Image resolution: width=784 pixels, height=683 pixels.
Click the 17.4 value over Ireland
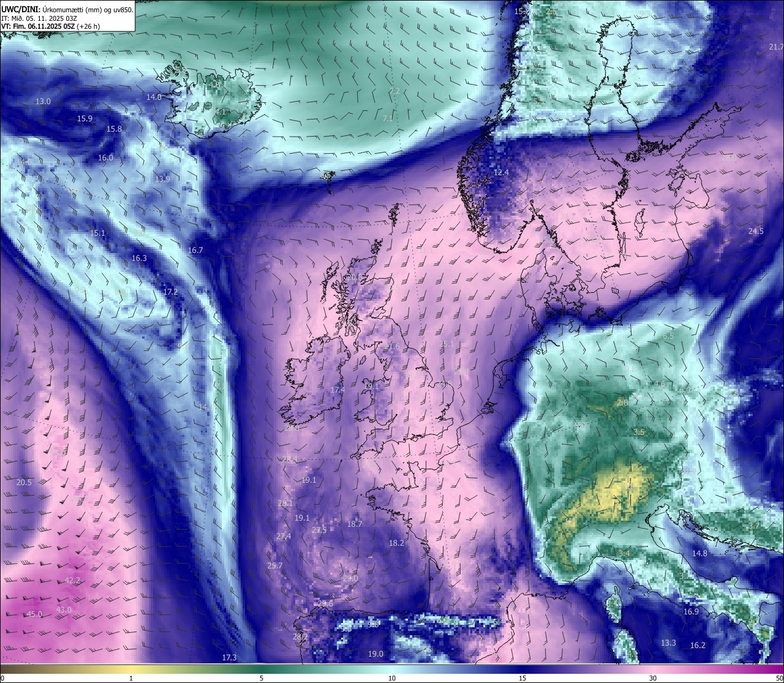pyautogui.click(x=337, y=390)
